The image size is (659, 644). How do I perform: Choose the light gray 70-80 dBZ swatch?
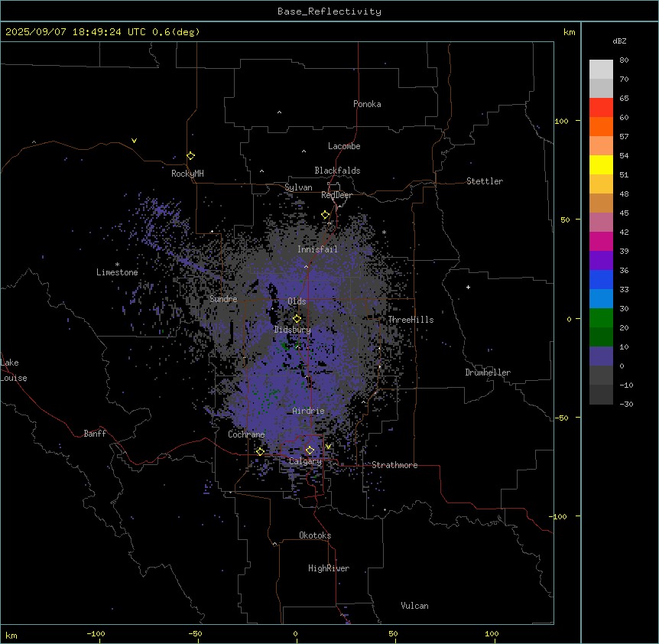601,70
